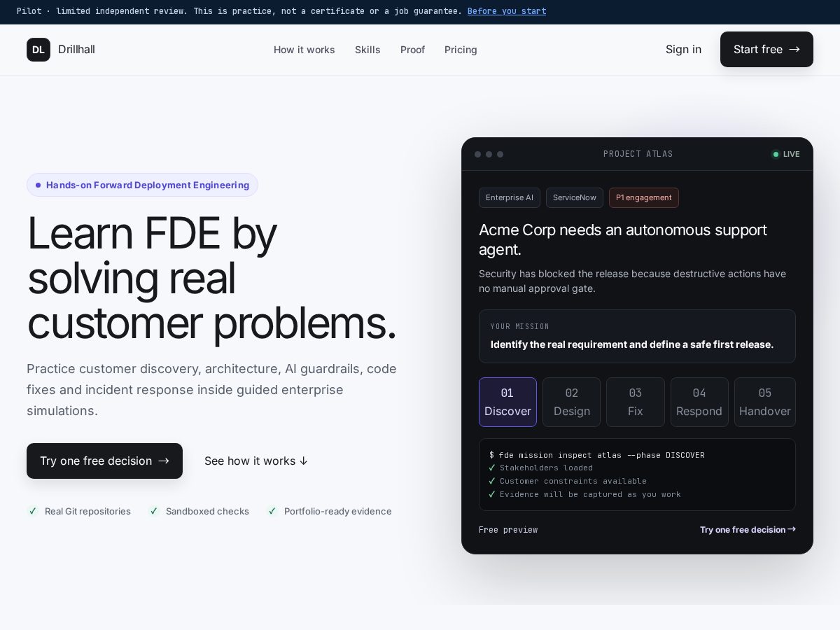Click the green LIVE status indicator

tap(785, 154)
